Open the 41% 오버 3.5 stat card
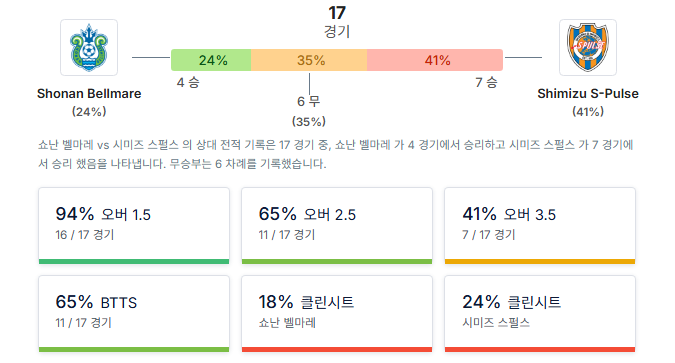Viewport: 675px width, 363px height. (540, 225)
